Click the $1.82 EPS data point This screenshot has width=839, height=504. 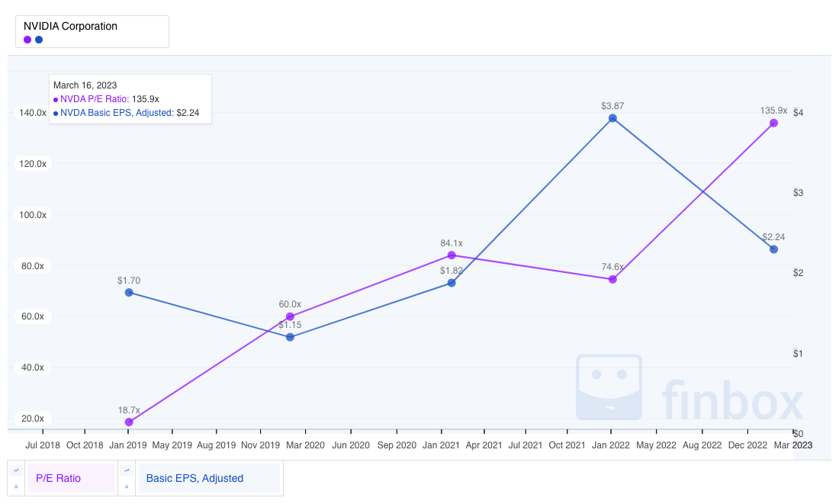coord(452,283)
